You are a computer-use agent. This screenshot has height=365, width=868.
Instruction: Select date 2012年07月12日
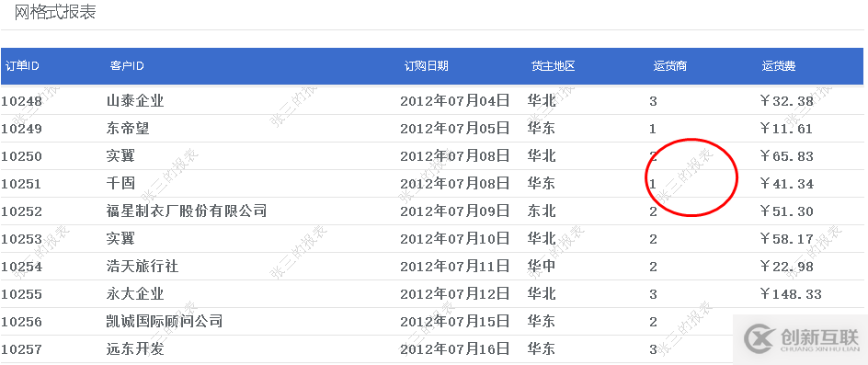(454, 293)
